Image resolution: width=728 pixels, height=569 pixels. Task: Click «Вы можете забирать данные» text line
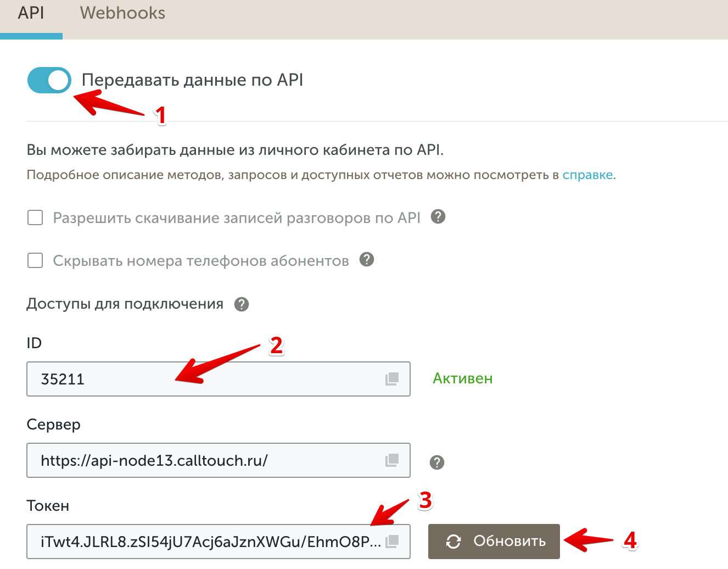coord(235,150)
